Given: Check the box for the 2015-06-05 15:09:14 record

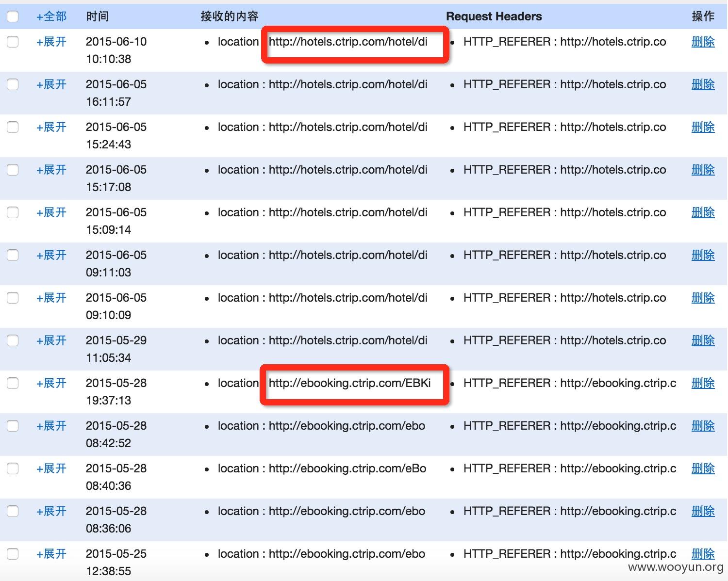Looking at the screenshot, I should tap(13, 212).
